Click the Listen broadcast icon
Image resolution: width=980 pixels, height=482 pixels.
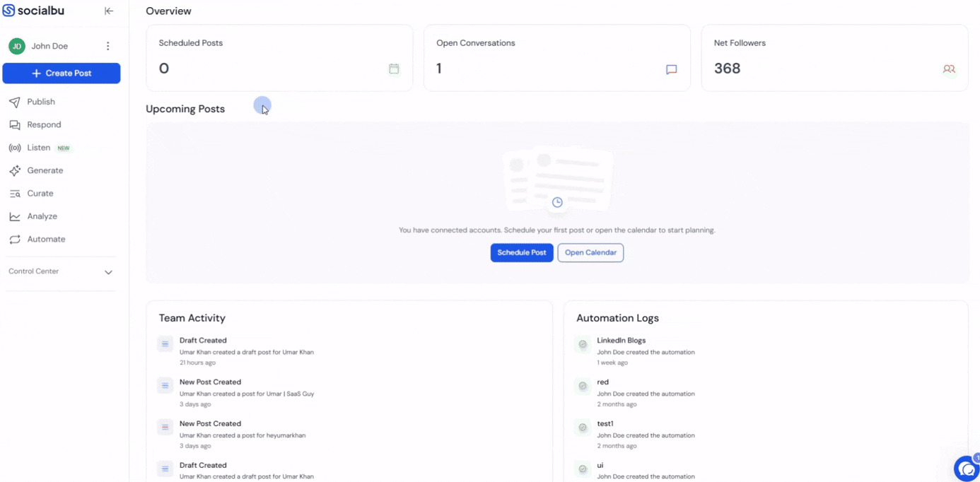(15, 148)
